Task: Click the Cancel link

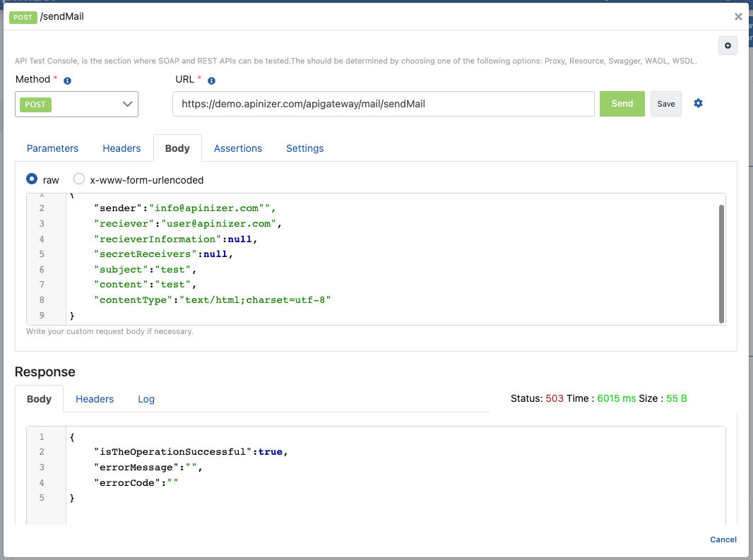Action: pos(723,540)
